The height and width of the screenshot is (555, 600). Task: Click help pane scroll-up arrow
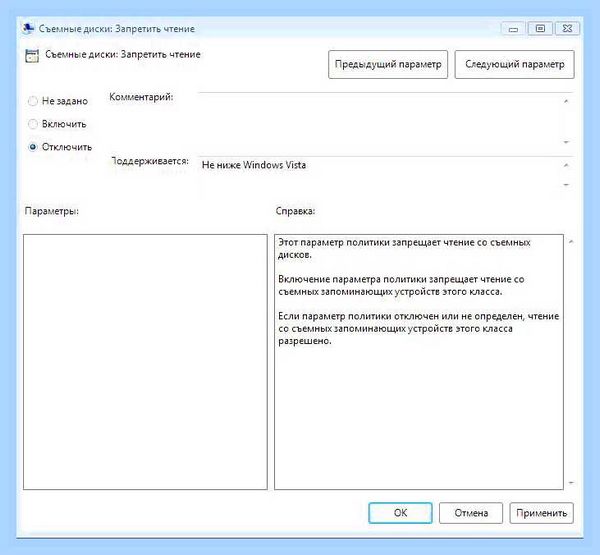571,242
